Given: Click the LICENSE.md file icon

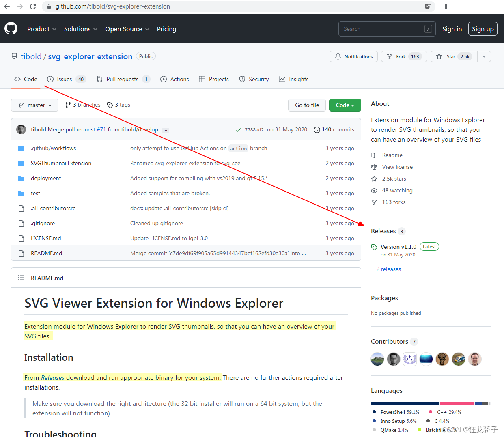Looking at the screenshot, I should click(x=21, y=239).
